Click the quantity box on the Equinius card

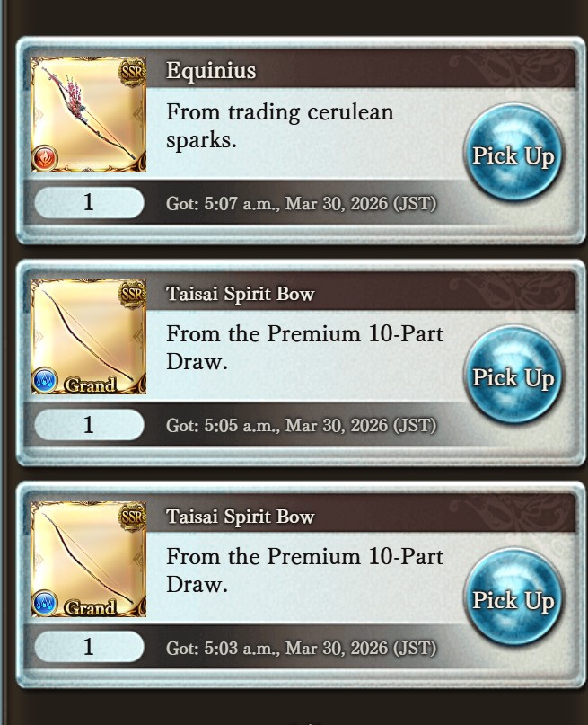(x=89, y=202)
